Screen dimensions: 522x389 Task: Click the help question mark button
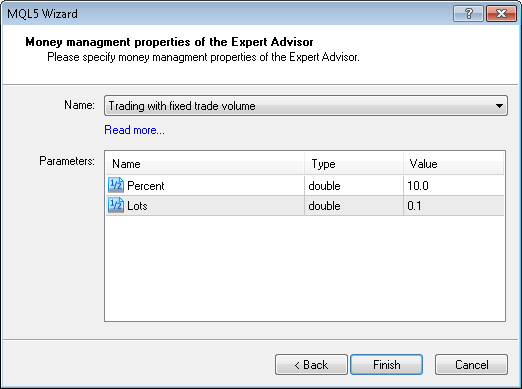pos(468,14)
